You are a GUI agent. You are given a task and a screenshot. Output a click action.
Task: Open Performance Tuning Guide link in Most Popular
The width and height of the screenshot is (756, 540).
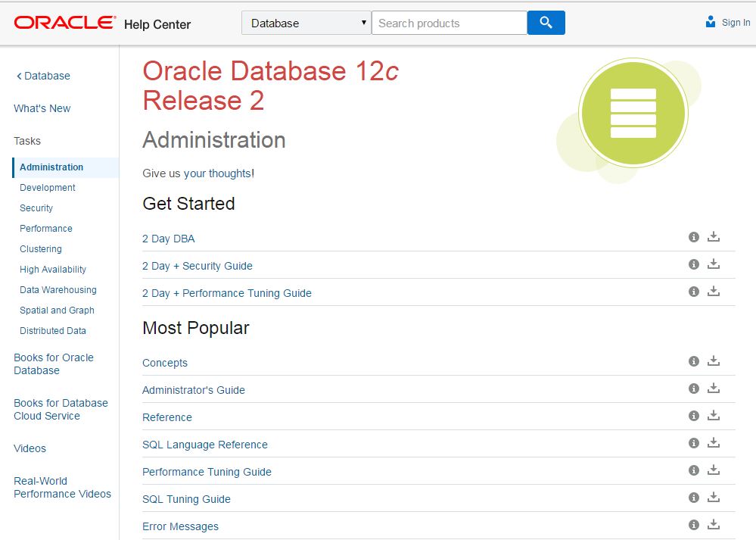(x=207, y=472)
